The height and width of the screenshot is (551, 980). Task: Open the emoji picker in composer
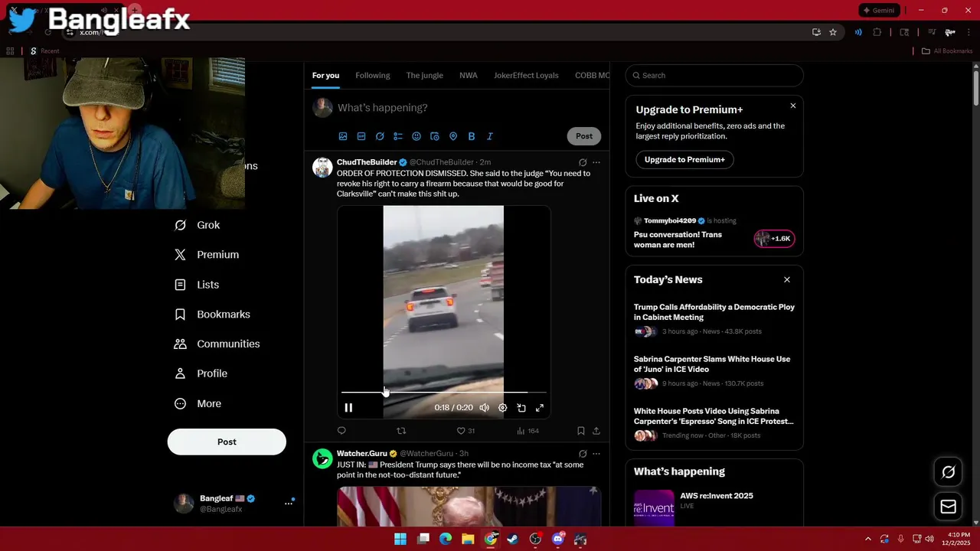(x=416, y=136)
